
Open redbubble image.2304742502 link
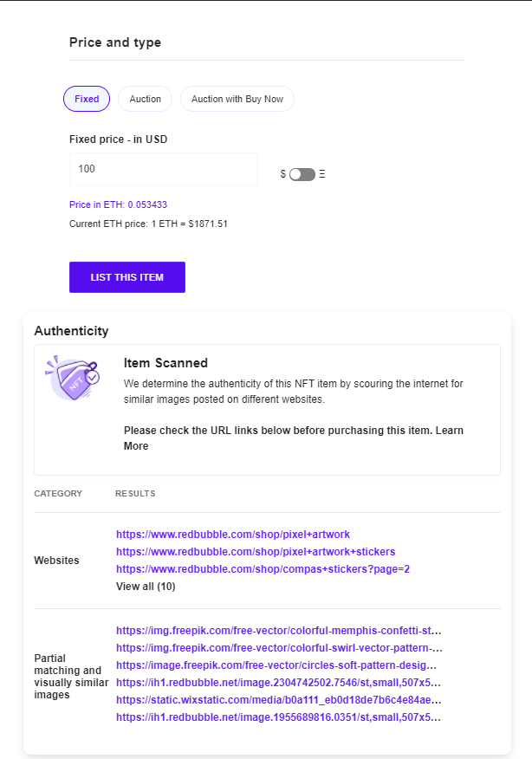279,683
